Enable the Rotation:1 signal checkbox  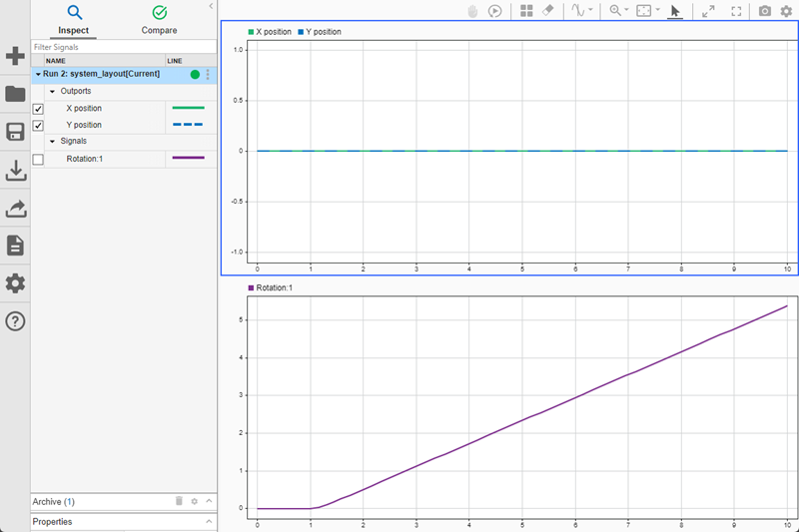point(38,159)
